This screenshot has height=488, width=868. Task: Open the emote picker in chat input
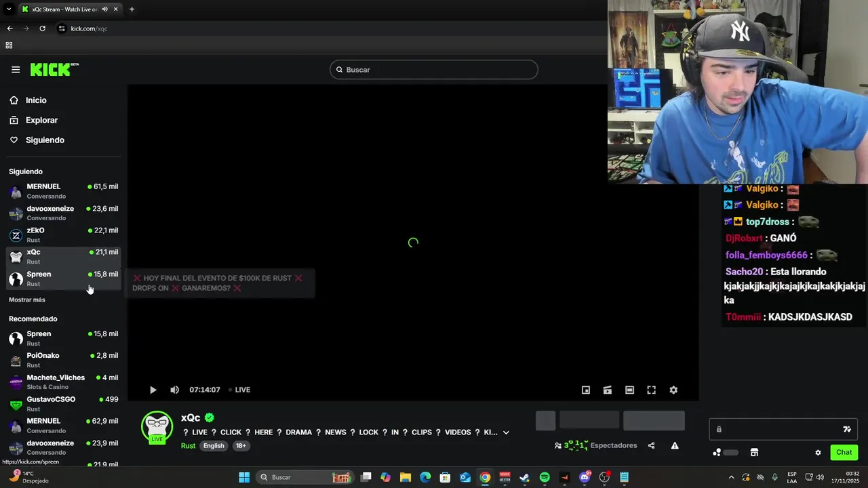(847, 429)
